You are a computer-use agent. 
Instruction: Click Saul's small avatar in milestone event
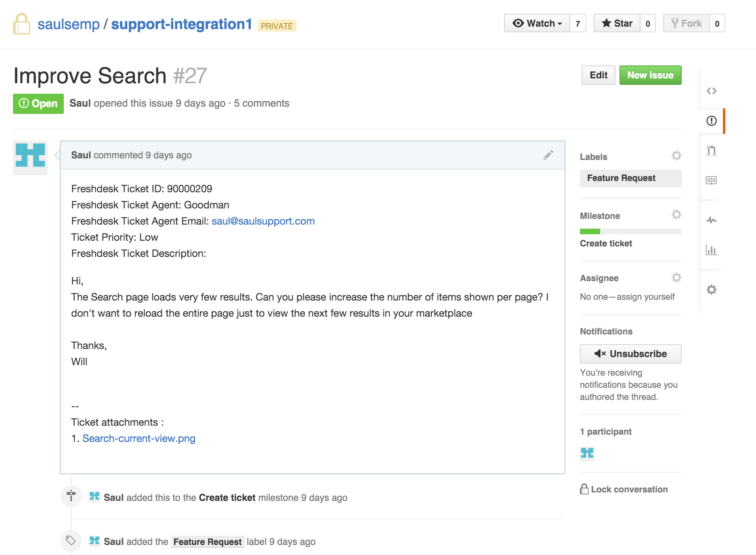tap(94, 496)
